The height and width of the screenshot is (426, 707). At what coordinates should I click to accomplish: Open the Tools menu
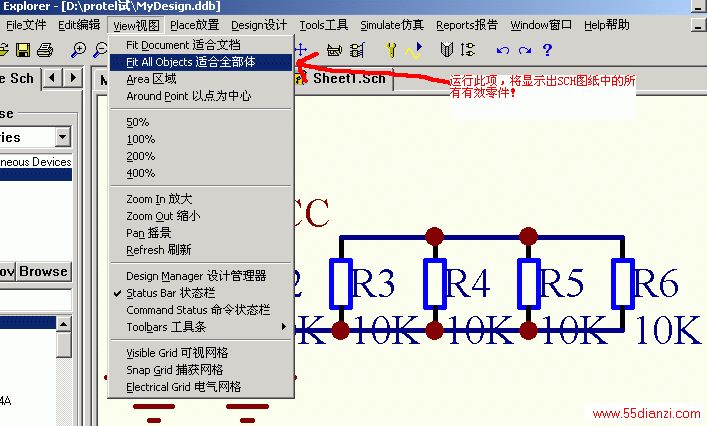click(x=323, y=25)
